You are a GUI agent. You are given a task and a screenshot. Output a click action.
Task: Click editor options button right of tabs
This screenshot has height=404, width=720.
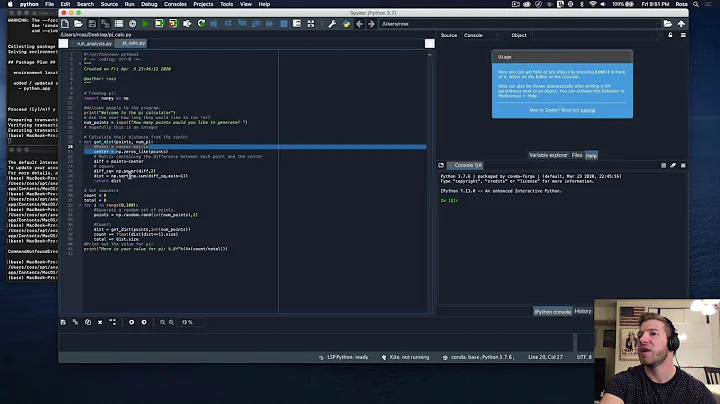429,43
